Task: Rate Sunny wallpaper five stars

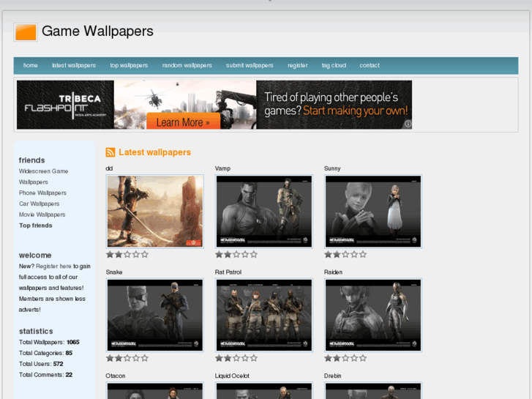Action: pyautogui.click(x=363, y=254)
